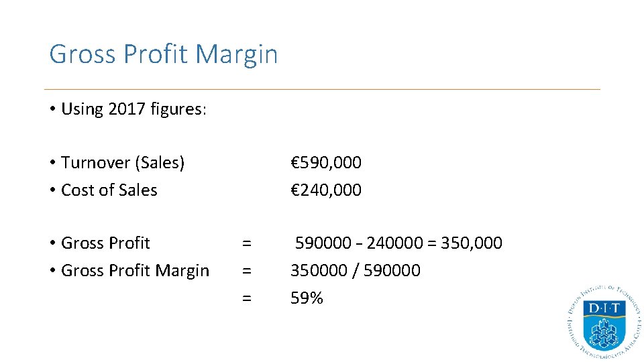Click the equals sign beside Gross Profit

click(x=246, y=243)
